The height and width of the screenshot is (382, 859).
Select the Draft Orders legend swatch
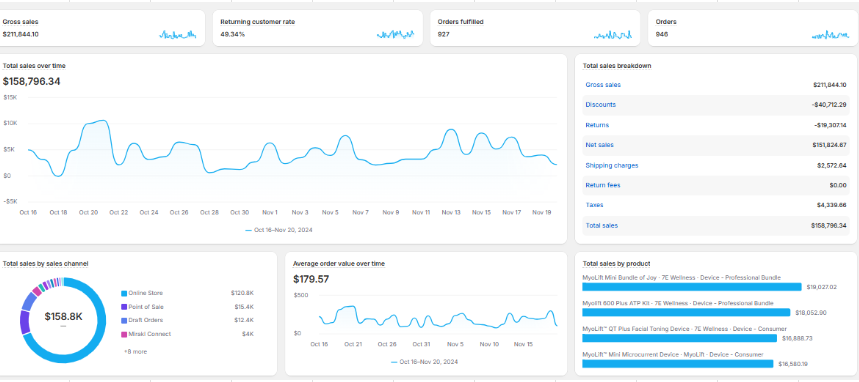(124, 321)
